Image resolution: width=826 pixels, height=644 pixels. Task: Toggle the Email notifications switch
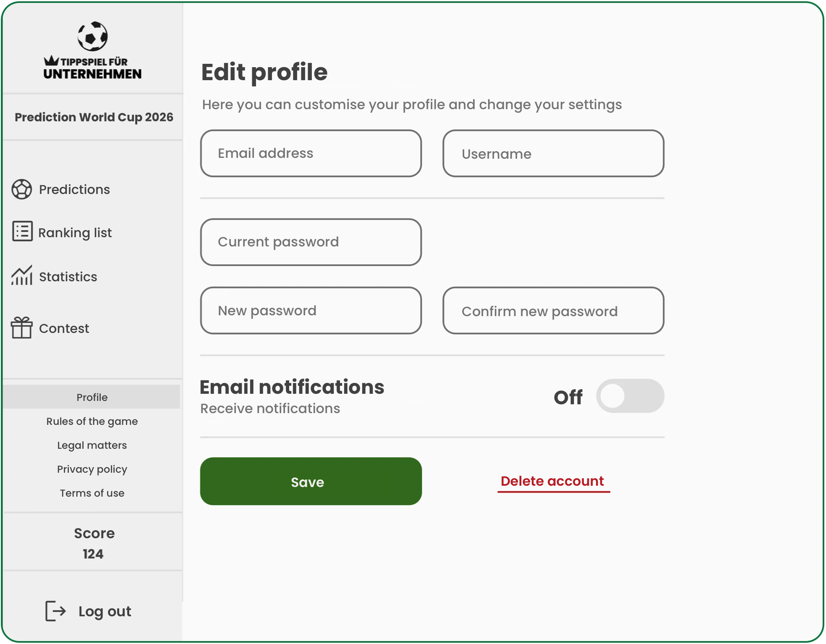coord(630,396)
